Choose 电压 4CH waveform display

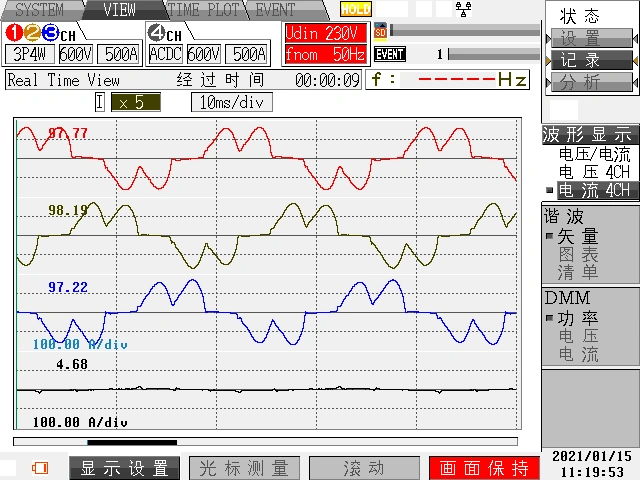594,172
